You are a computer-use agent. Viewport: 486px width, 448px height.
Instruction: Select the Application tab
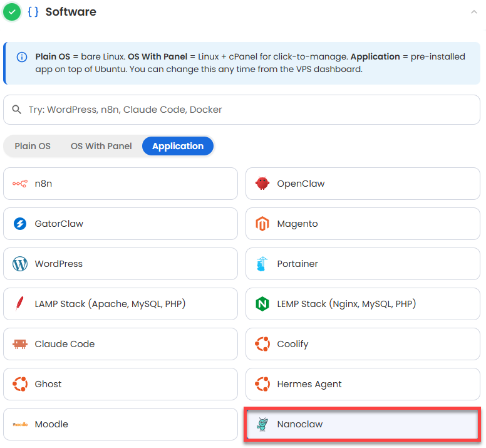(x=178, y=146)
